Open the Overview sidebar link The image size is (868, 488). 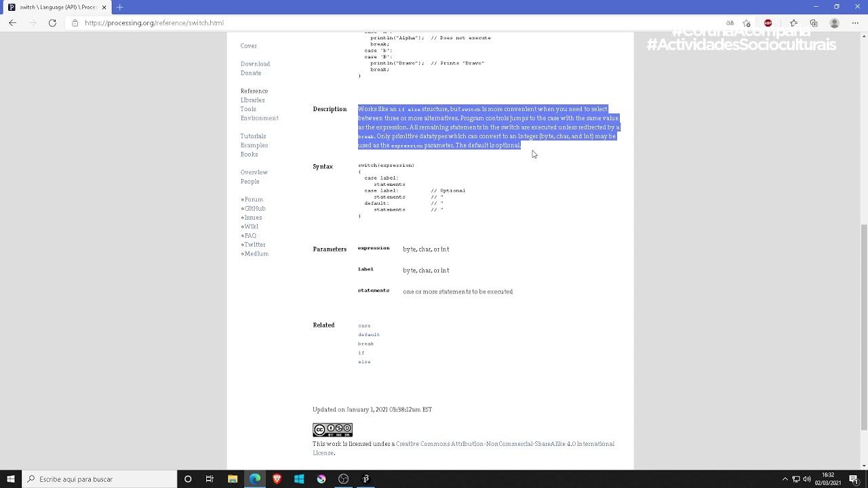[254, 172]
